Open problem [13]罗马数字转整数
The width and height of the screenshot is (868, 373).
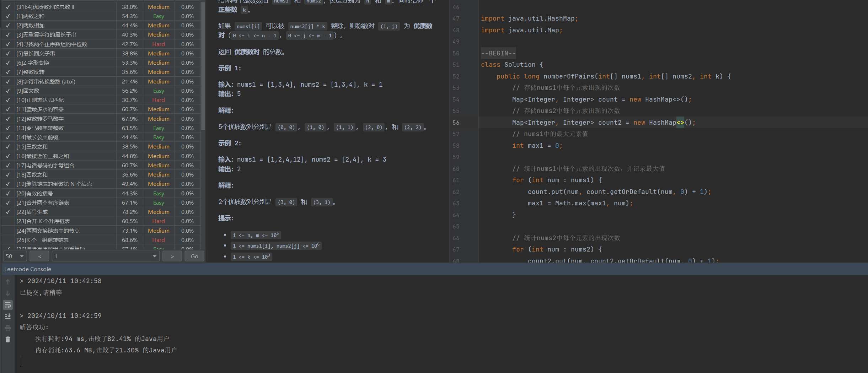coord(40,128)
